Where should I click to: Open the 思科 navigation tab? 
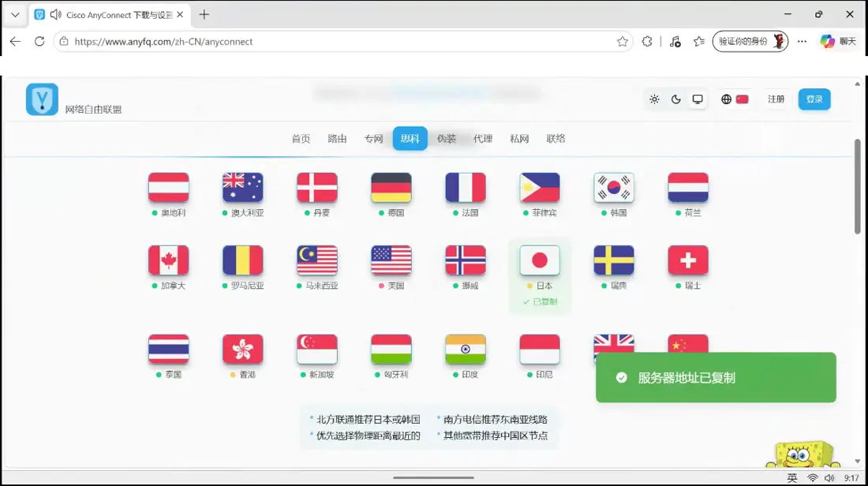[x=410, y=138]
